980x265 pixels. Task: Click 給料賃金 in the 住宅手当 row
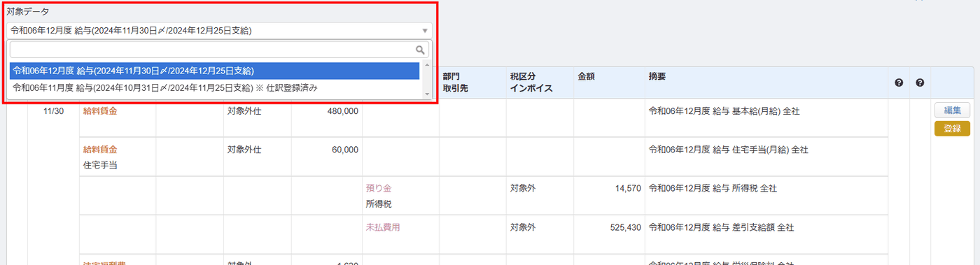click(x=100, y=150)
